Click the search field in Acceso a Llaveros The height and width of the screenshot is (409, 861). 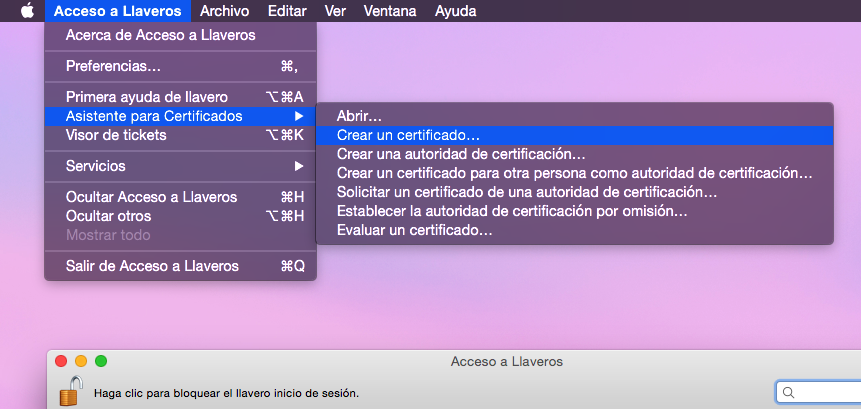[819, 393]
